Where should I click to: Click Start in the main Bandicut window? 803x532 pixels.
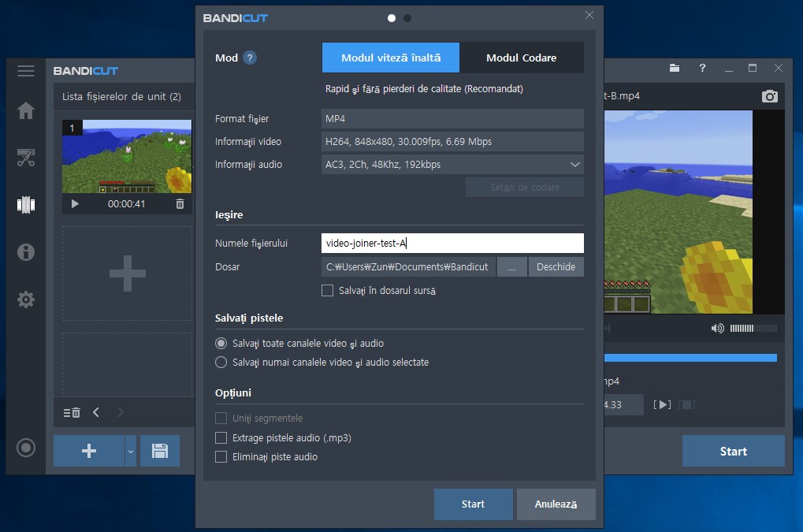tap(734, 451)
